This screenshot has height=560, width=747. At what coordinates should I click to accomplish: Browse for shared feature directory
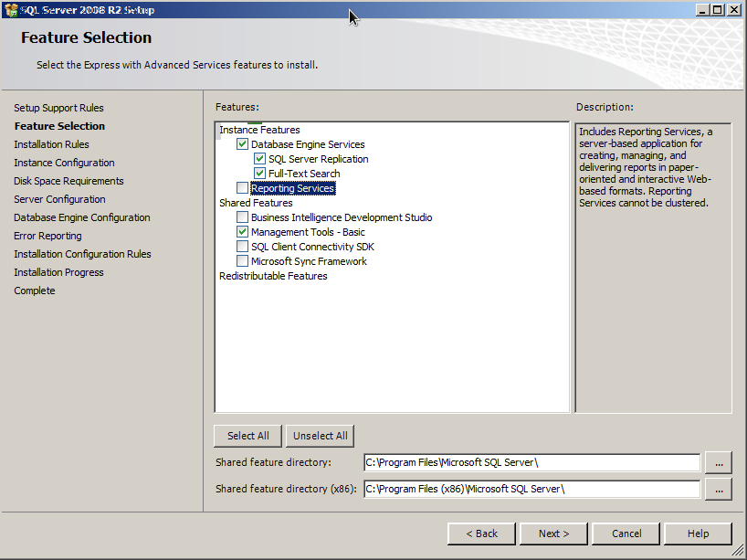click(719, 462)
